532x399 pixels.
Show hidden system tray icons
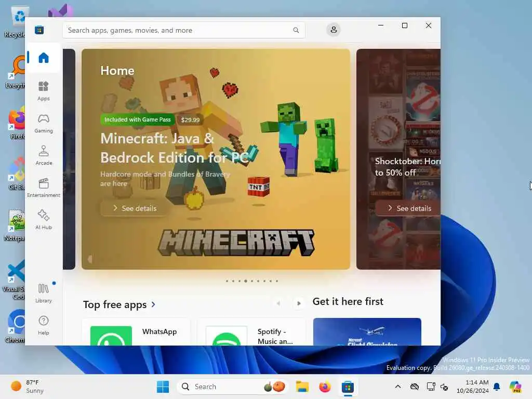point(398,387)
